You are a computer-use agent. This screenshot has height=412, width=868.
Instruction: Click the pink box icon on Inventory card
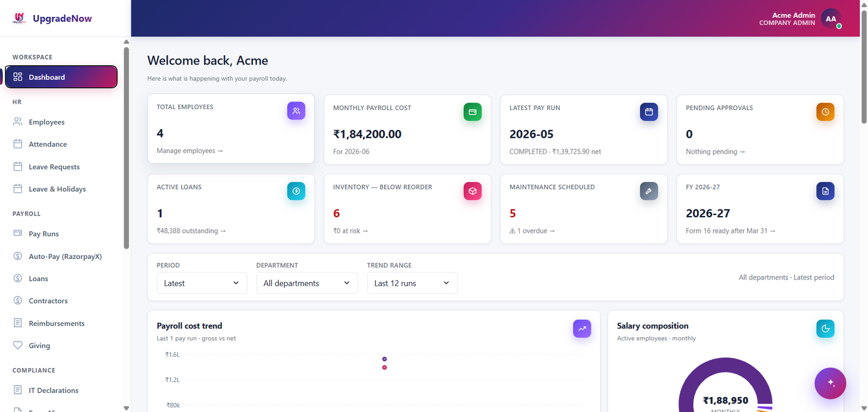coord(473,191)
